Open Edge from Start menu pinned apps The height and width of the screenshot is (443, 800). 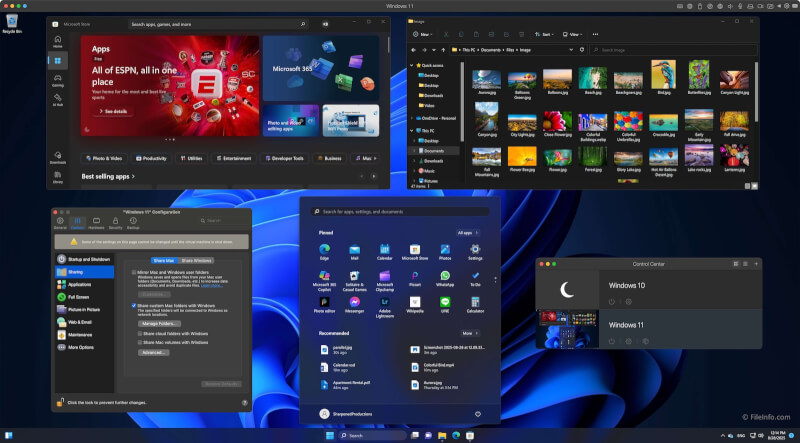(x=324, y=252)
